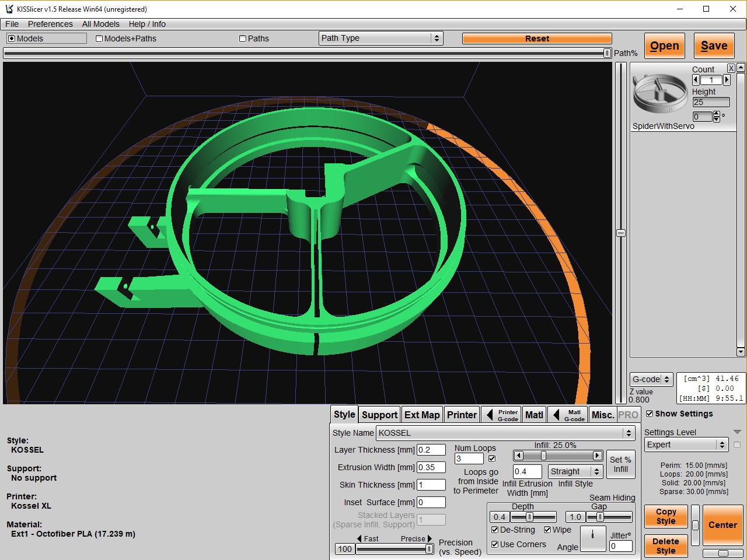Click right arrow on Infill scrollbar
747x560 pixels.
pyautogui.click(x=597, y=456)
